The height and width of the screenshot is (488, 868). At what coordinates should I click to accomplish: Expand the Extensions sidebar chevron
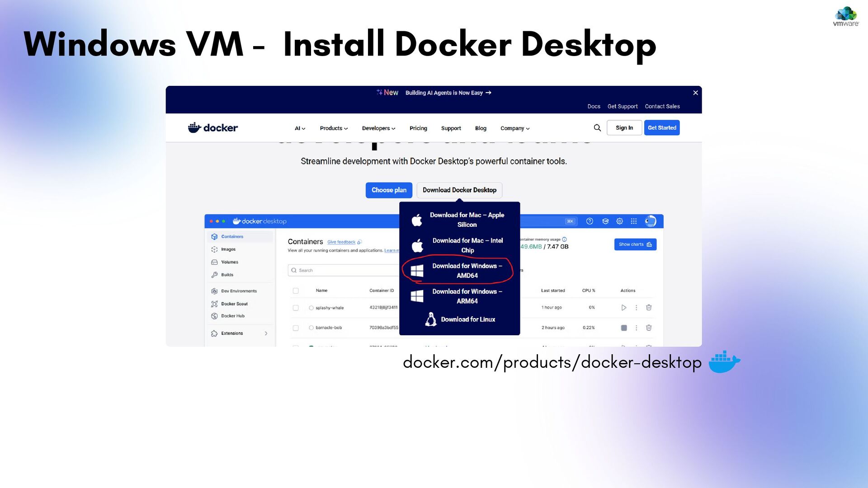(x=266, y=333)
